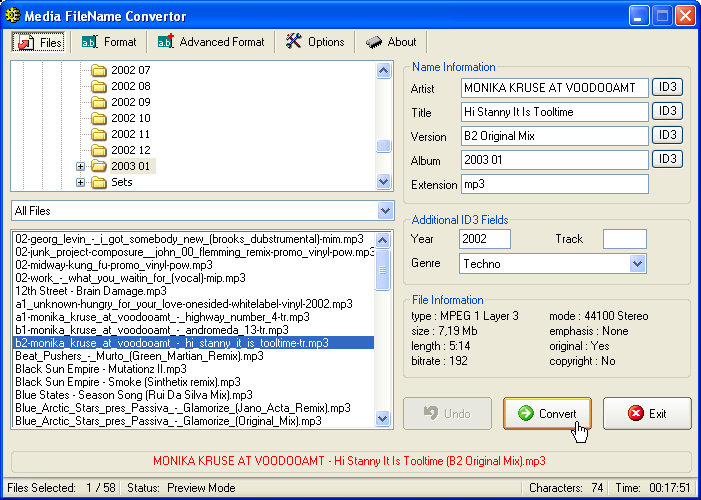Click the Exit button
Screen dimensions: 701x500
(646, 413)
